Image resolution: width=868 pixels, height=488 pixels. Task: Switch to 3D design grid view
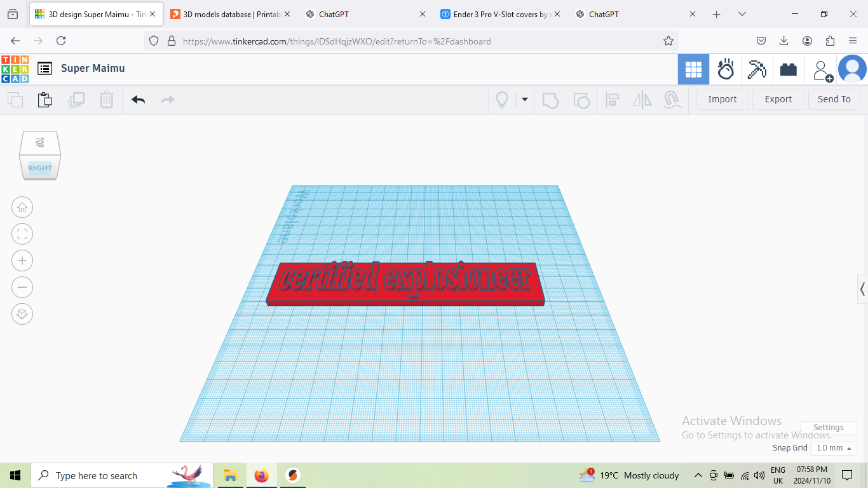point(693,69)
